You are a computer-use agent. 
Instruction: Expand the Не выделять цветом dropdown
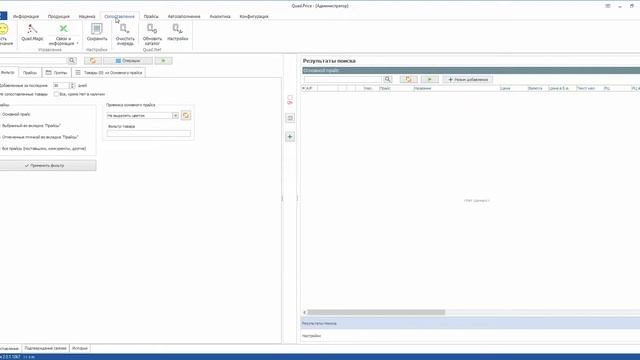(175, 116)
